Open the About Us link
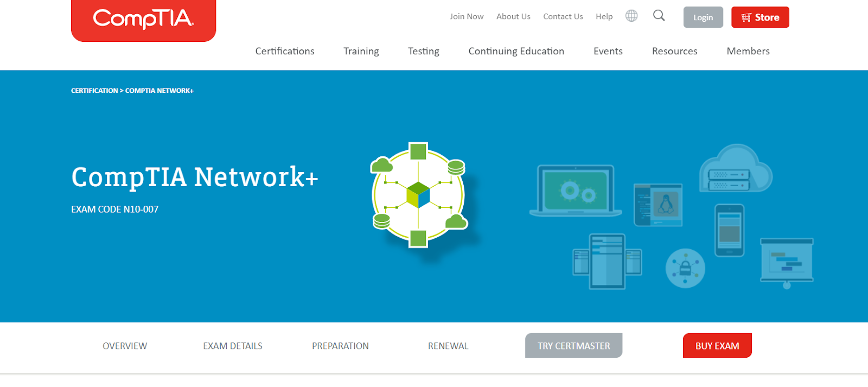Viewport: 868px width, 387px height. tap(513, 16)
